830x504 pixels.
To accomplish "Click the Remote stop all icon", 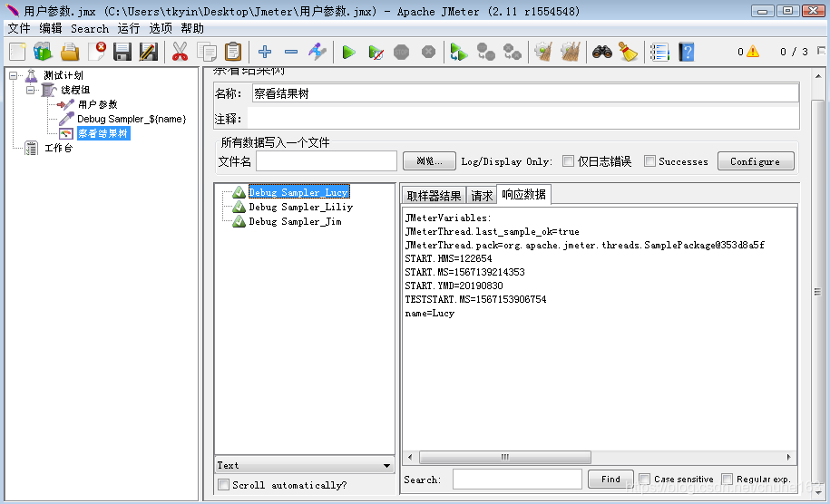I will click(x=485, y=52).
